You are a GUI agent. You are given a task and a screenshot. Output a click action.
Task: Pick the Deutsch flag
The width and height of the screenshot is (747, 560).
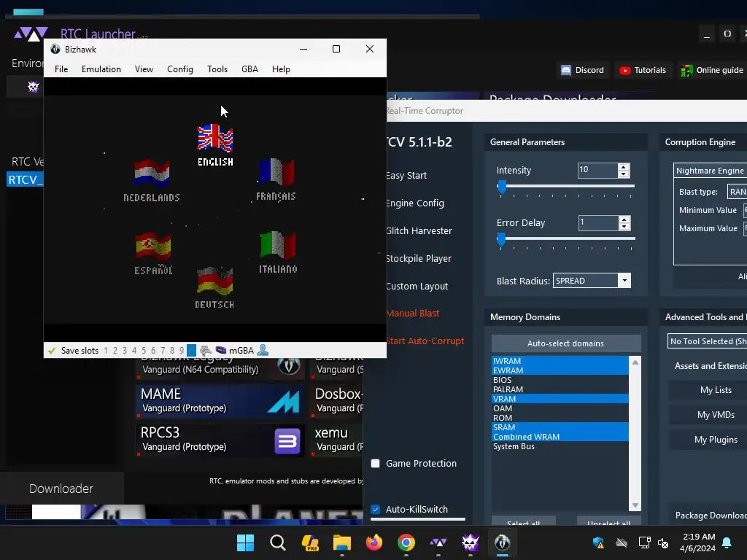click(215, 281)
